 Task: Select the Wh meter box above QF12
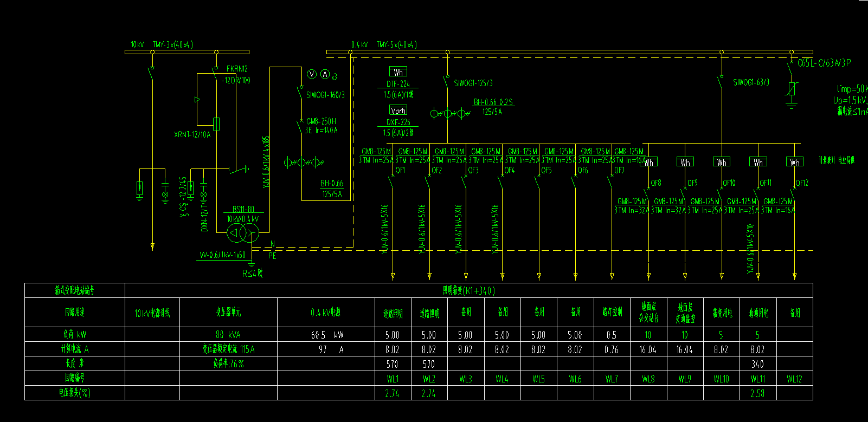click(x=794, y=161)
